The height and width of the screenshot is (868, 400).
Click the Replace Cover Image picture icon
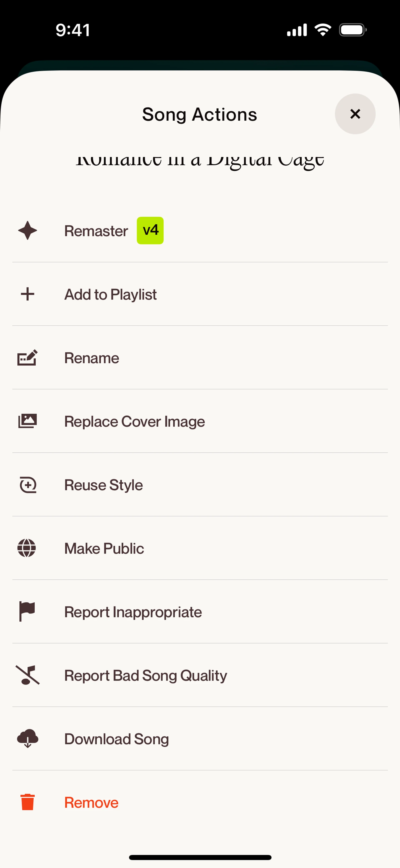(27, 421)
